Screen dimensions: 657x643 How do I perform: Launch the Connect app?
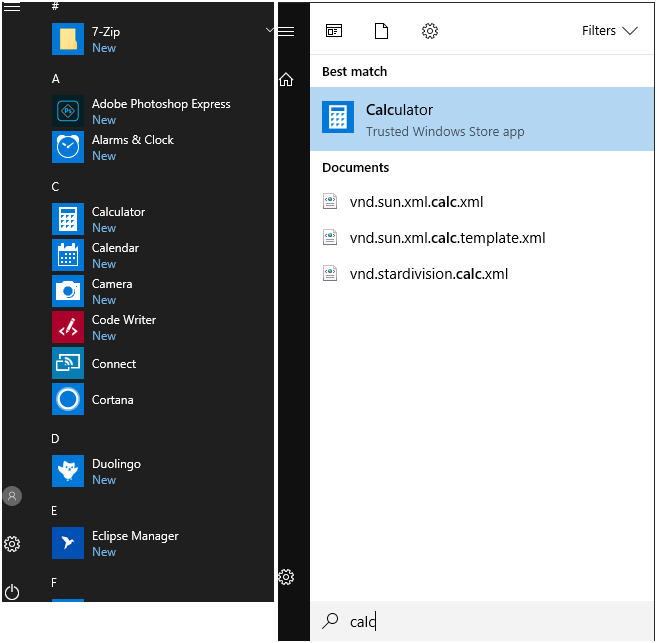[113, 364]
